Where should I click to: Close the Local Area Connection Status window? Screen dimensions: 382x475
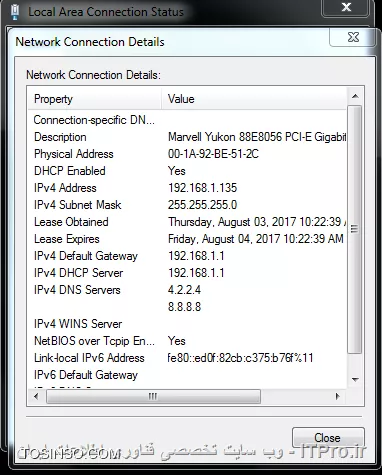pyautogui.click(x=346, y=7)
